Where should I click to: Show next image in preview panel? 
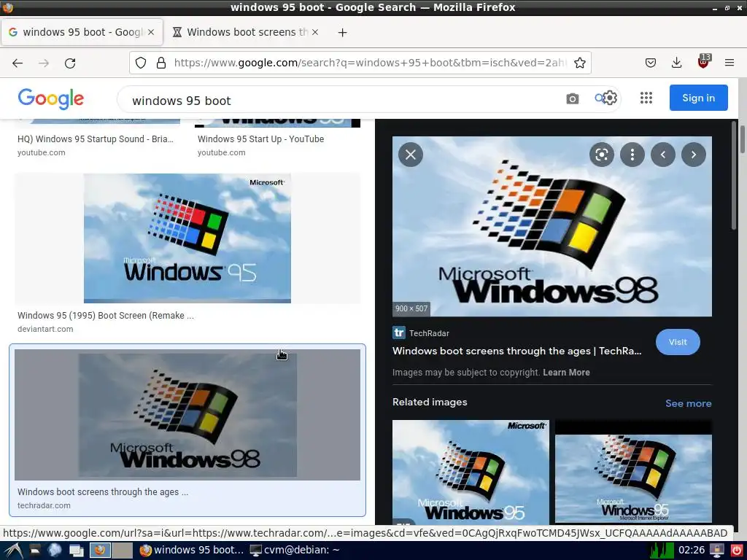pos(694,155)
